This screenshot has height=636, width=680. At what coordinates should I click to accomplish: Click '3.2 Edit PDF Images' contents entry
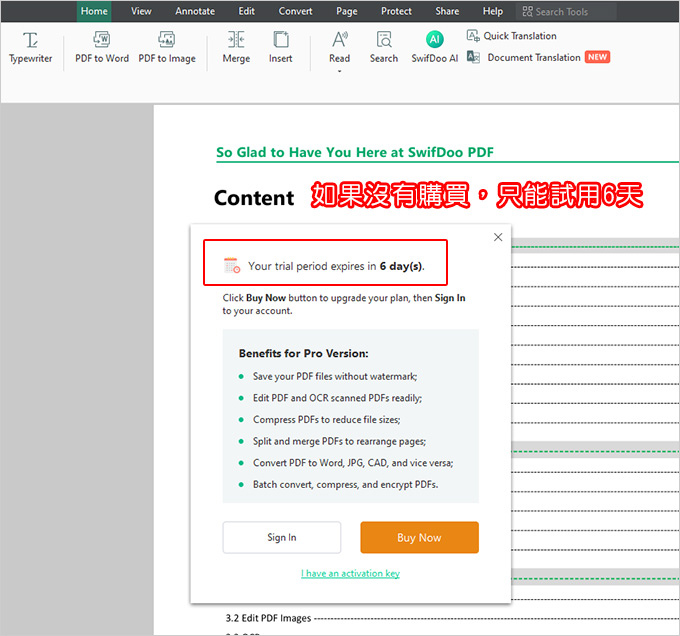[268, 618]
